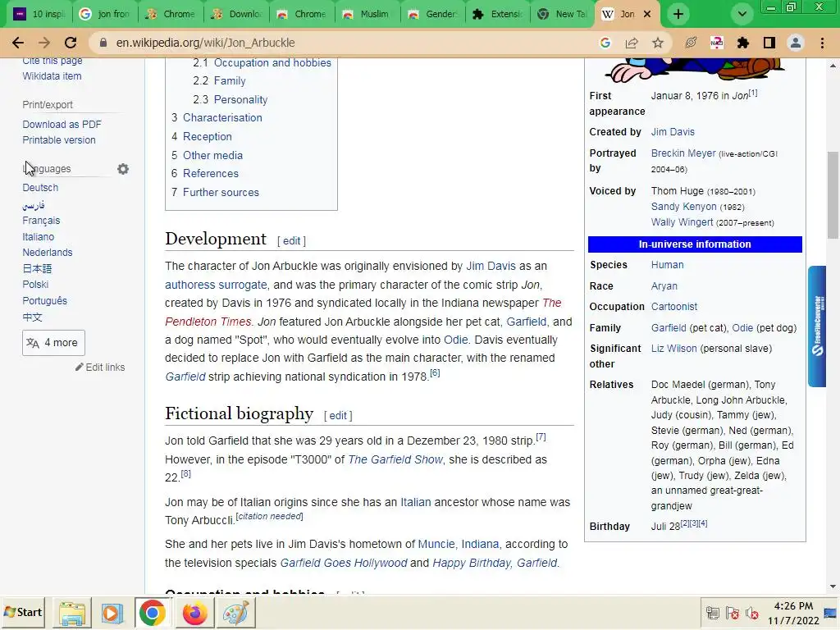Click the Edit links pencil link
This screenshot has height=630, width=840.
[x=100, y=367]
